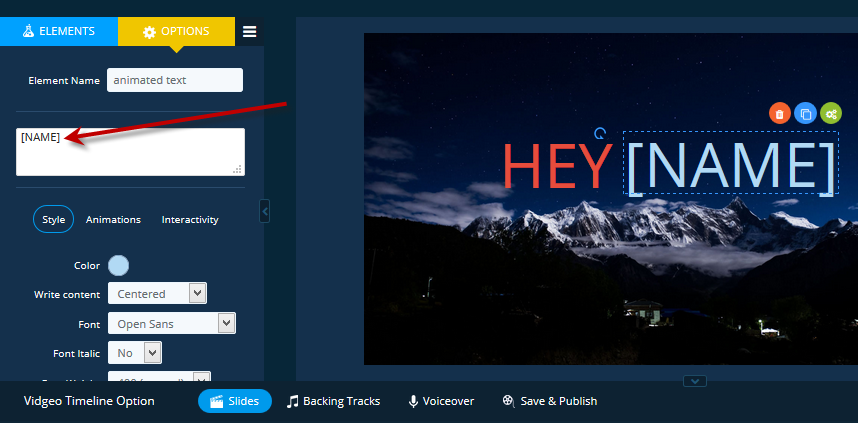Viewport: 858px width, 423px height.
Task: Click the Font Italic label
Action: point(77,354)
